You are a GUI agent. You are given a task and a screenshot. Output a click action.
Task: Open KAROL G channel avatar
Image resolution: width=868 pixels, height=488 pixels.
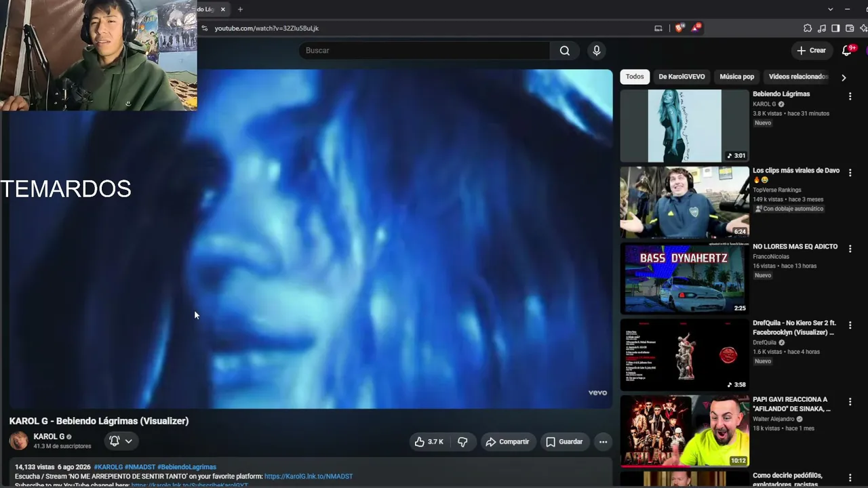coord(18,441)
